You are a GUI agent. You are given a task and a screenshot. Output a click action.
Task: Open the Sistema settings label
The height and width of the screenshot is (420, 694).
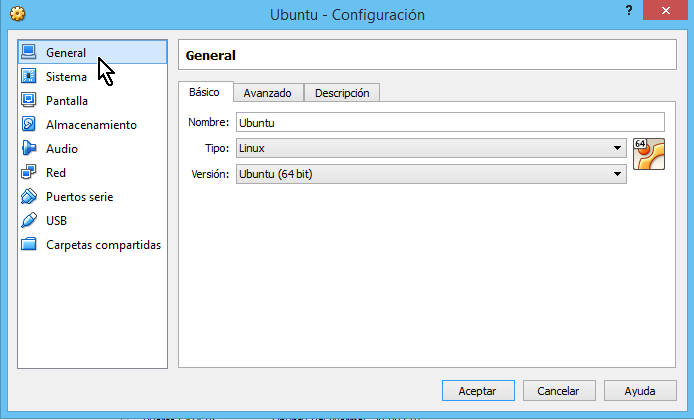[66, 77]
